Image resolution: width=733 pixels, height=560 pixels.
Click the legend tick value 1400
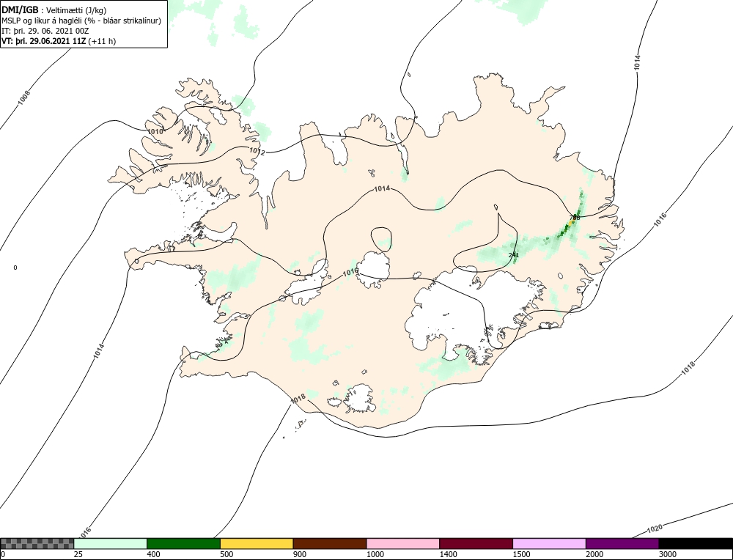coord(449,554)
